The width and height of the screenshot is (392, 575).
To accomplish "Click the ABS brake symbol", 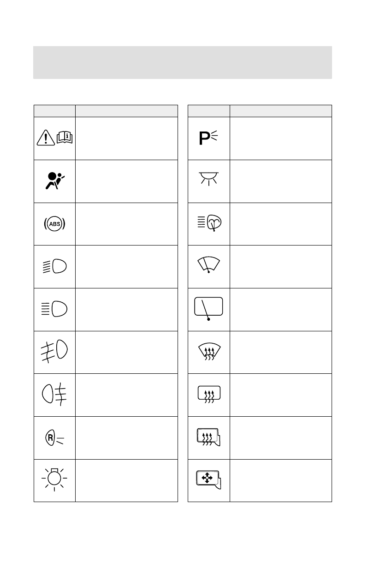I will (54, 224).
